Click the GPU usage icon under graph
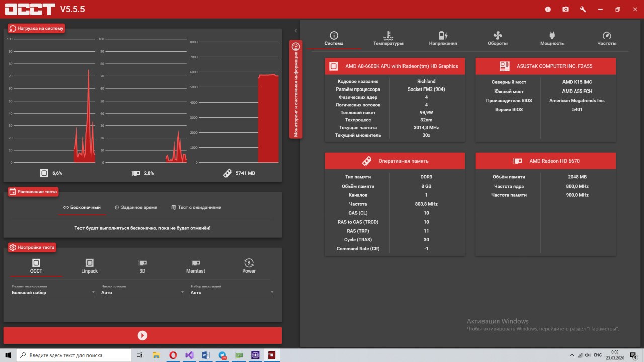 pos(136,173)
